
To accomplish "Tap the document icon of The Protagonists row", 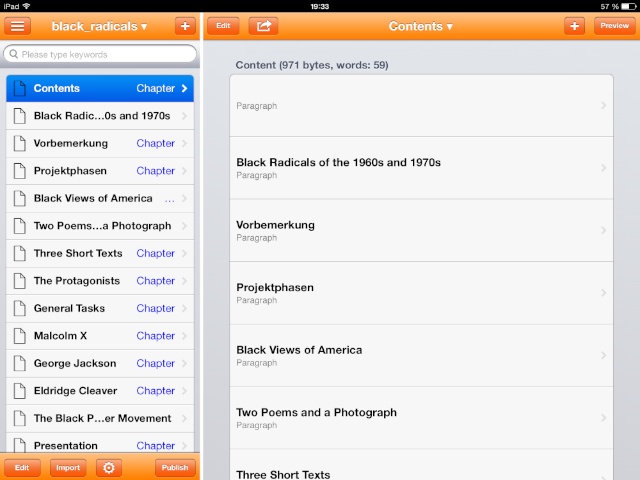I will point(19,281).
